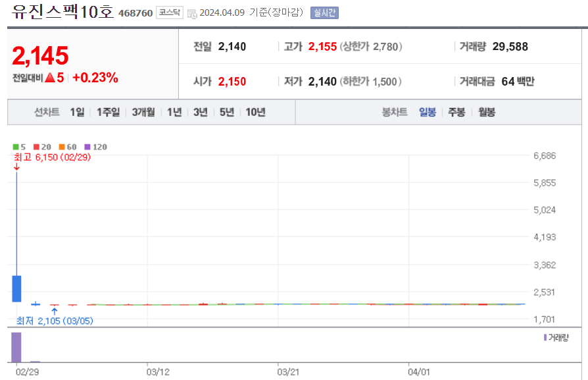Viewport: 588px width, 380px height.
Task: Click the 04/01 date axis label
Action: 419,372
